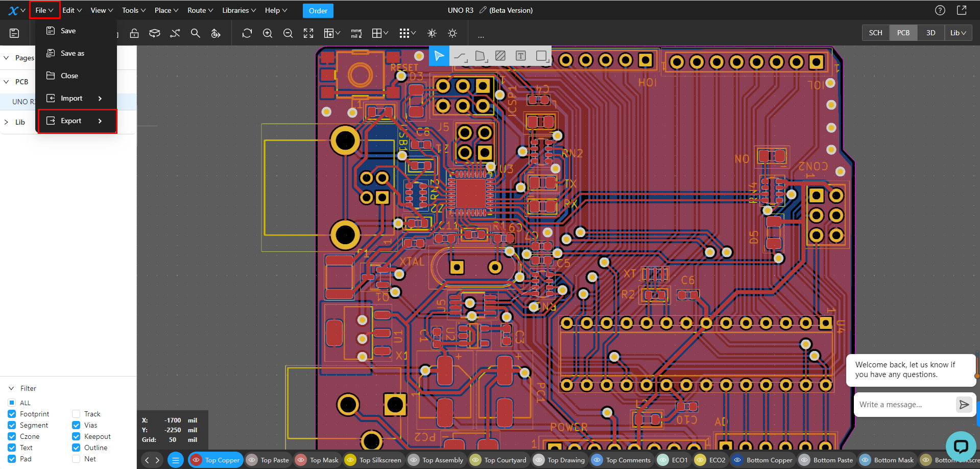Choose Export from the File menu
The image size is (980, 469).
click(x=78, y=121)
